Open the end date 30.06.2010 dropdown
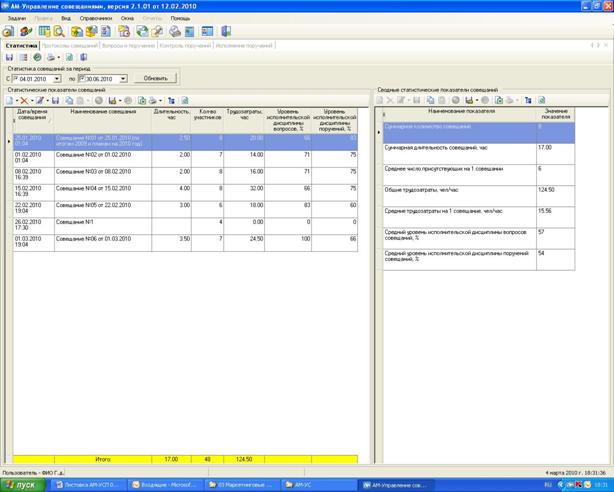 pos(124,78)
